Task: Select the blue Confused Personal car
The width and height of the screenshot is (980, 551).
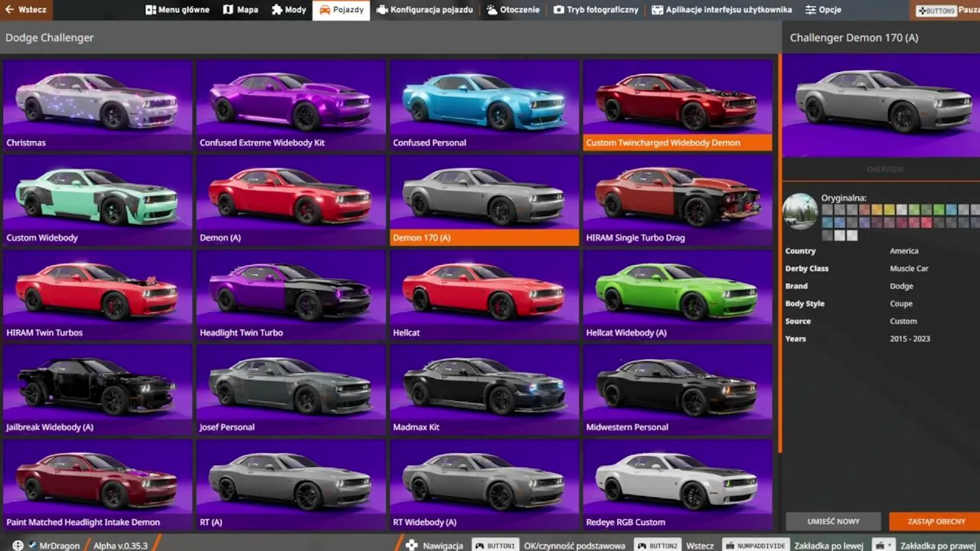Action: tap(484, 105)
